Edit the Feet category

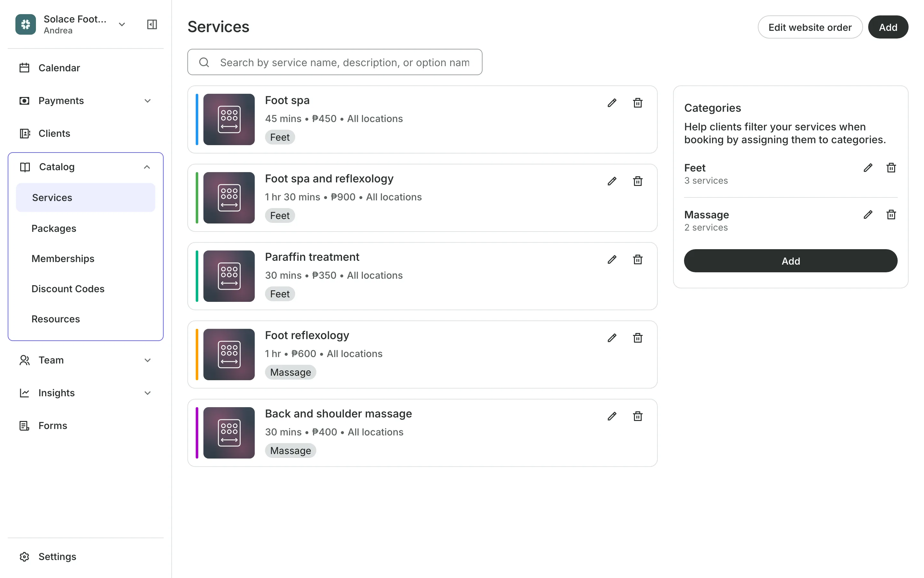(x=868, y=168)
